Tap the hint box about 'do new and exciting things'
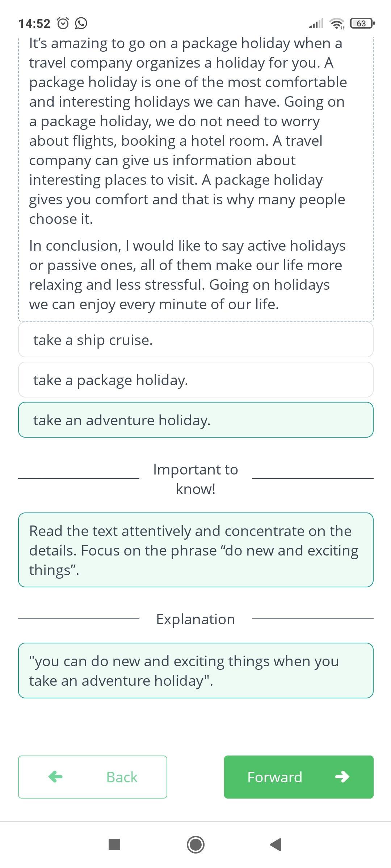Image resolution: width=391 pixels, height=868 pixels. pos(196,550)
